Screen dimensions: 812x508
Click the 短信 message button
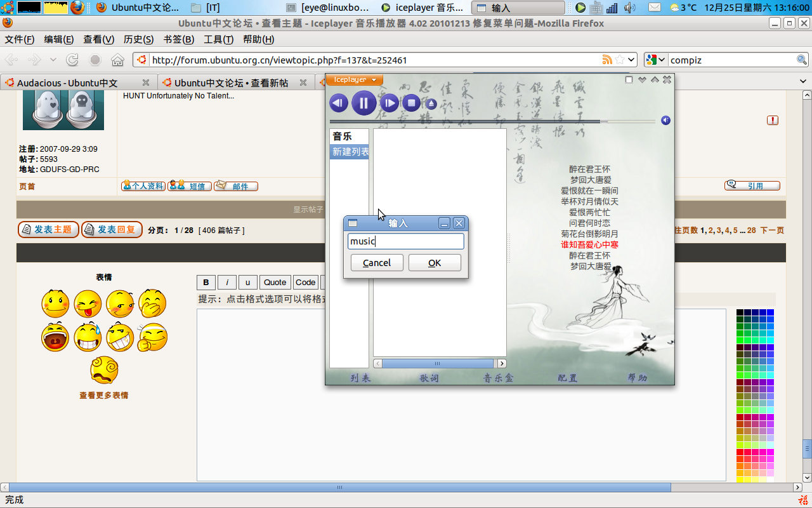190,186
